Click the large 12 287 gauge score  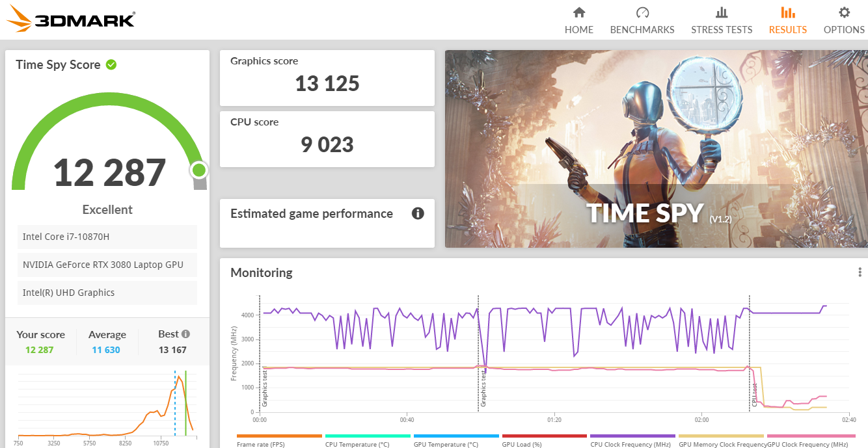tap(109, 172)
